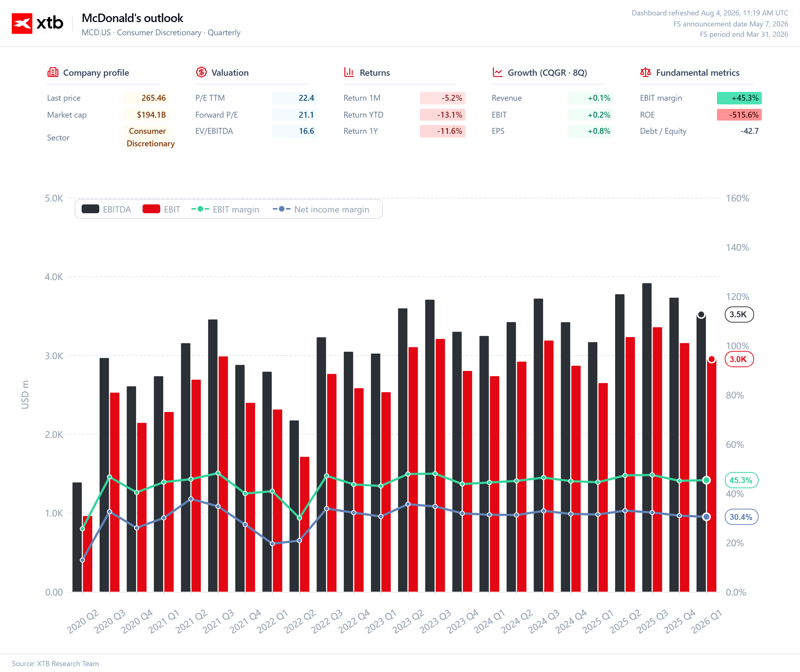Click the XTB logo icon
This screenshot has width=800, height=672.
pyautogui.click(x=22, y=24)
